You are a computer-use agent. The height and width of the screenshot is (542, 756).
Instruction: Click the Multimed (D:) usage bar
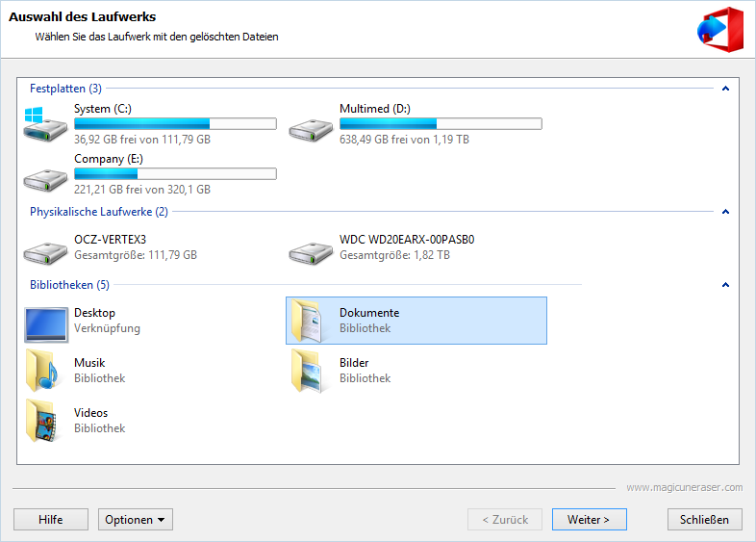pyautogui.click(x=441, y=124)
